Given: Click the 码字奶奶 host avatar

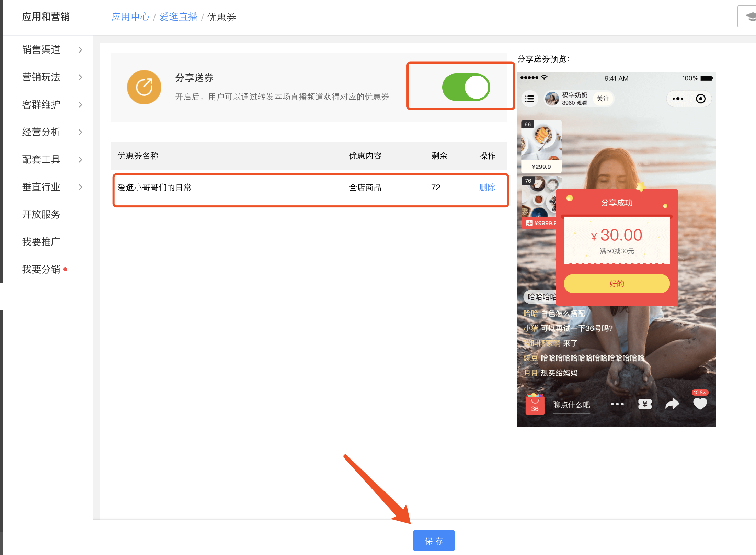Looking at the screenshot, I should pos(552,99).
